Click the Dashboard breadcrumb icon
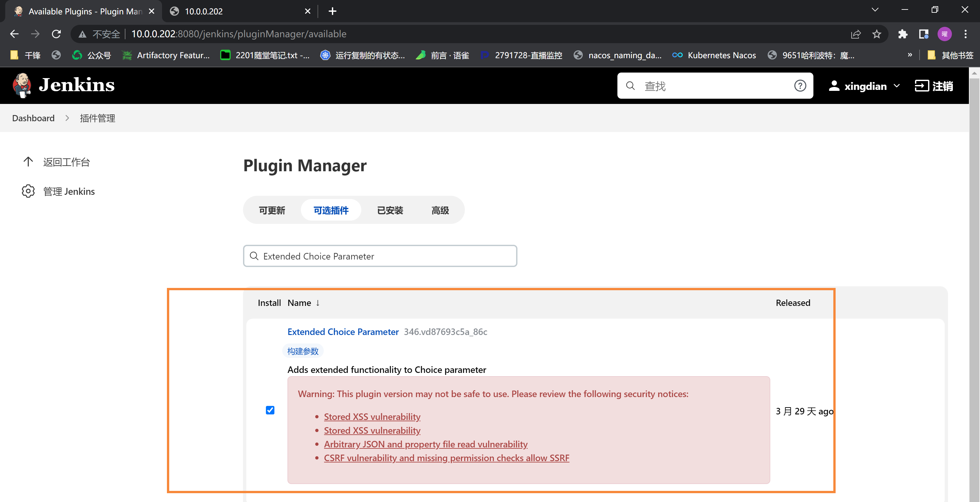 coord(33,118)
